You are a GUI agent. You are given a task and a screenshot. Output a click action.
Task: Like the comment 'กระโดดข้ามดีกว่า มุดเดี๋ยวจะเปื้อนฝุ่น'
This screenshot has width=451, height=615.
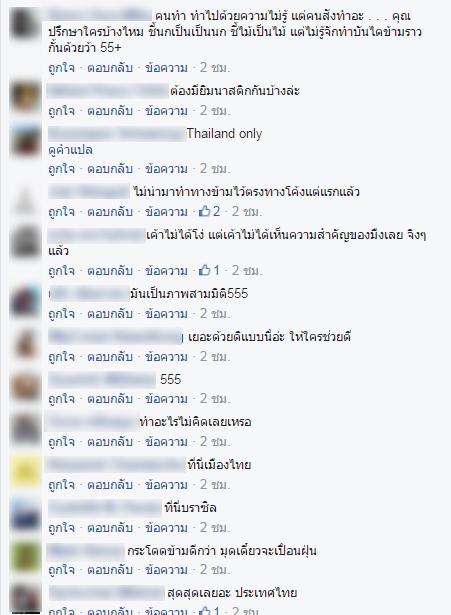[61, 570]
